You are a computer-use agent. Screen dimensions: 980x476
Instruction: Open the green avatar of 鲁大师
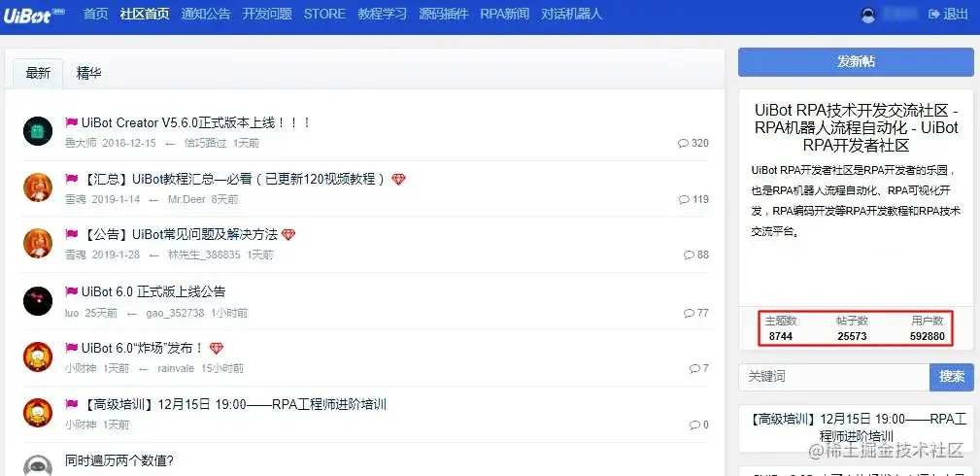(38, 131)
